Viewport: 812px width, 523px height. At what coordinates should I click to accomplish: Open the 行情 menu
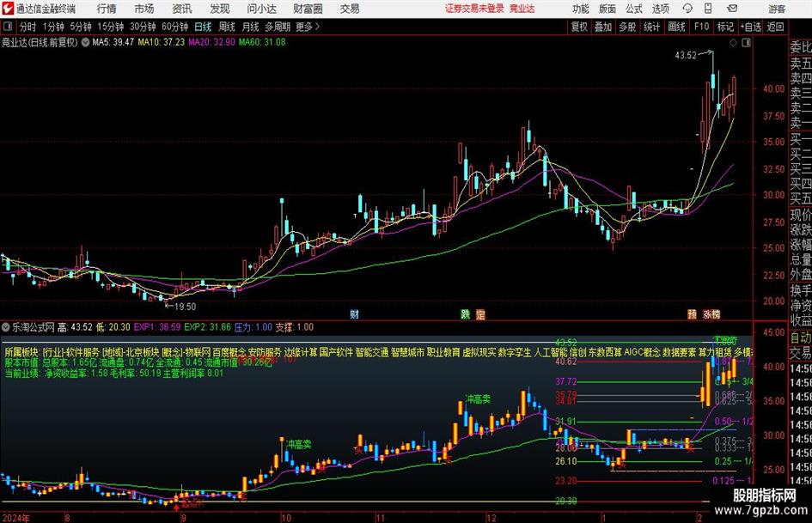pos(107,9)
